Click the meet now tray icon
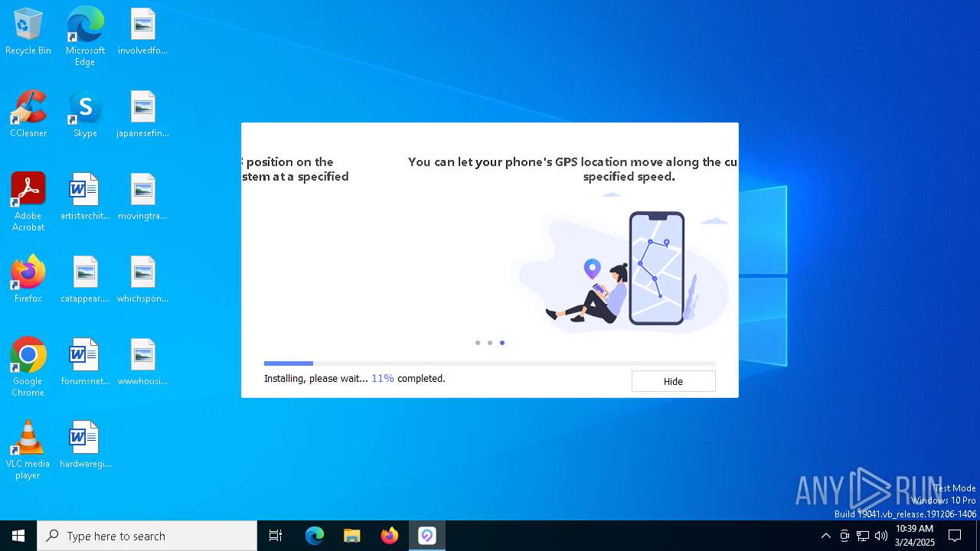The height and width of the screenshot is (551, 980). (844, 536)
